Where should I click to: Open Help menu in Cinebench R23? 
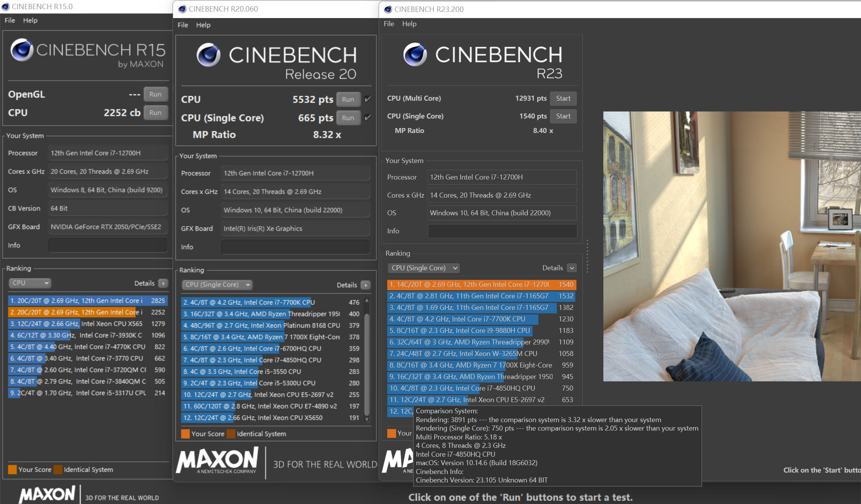coord(409,24)
